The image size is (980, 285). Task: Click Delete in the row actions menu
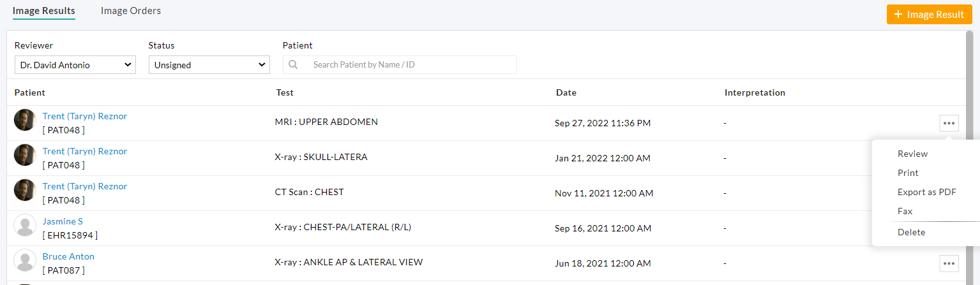[x=911, y=232]
